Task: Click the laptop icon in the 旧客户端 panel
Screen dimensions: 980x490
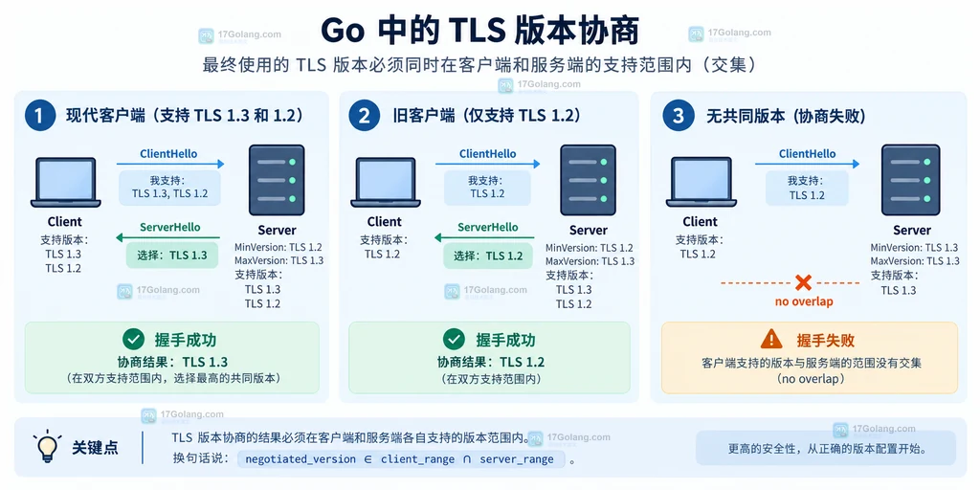Action: (x=386, y=183)
